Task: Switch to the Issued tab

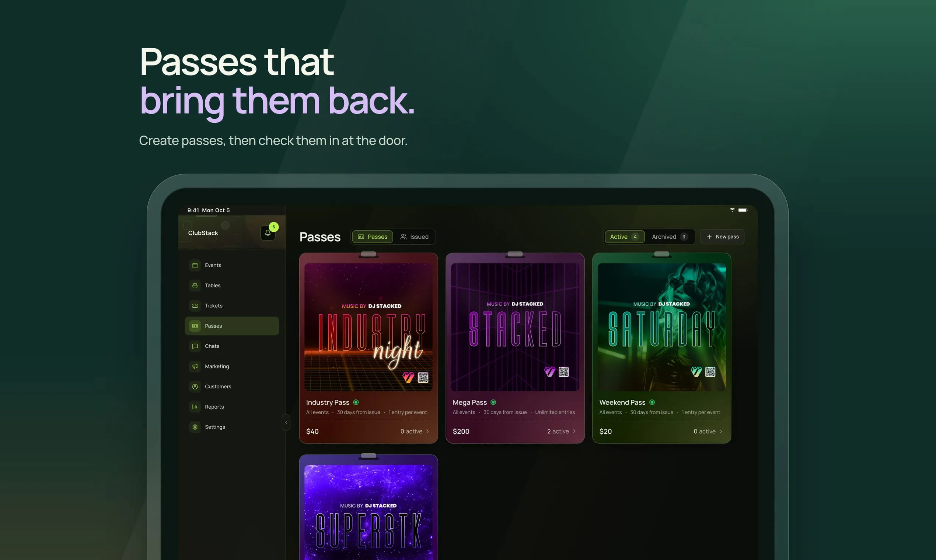Action: click(415, 237)
